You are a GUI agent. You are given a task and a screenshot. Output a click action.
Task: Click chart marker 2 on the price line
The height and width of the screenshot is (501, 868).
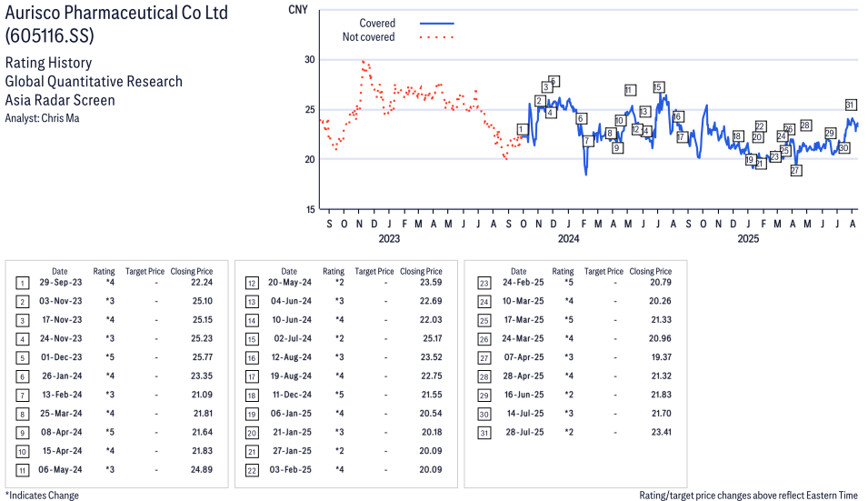coord(539,101)
